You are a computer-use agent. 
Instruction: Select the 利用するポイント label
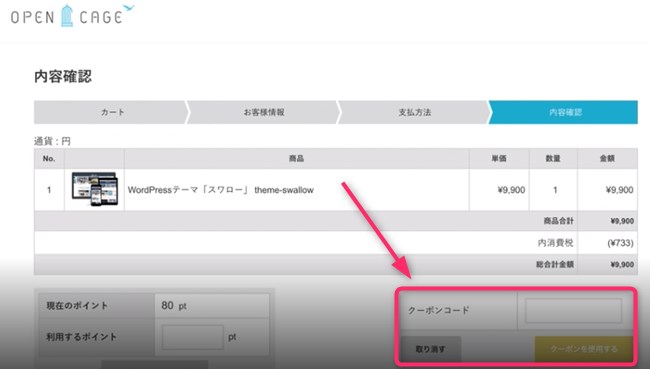click(x=81, y=337)
